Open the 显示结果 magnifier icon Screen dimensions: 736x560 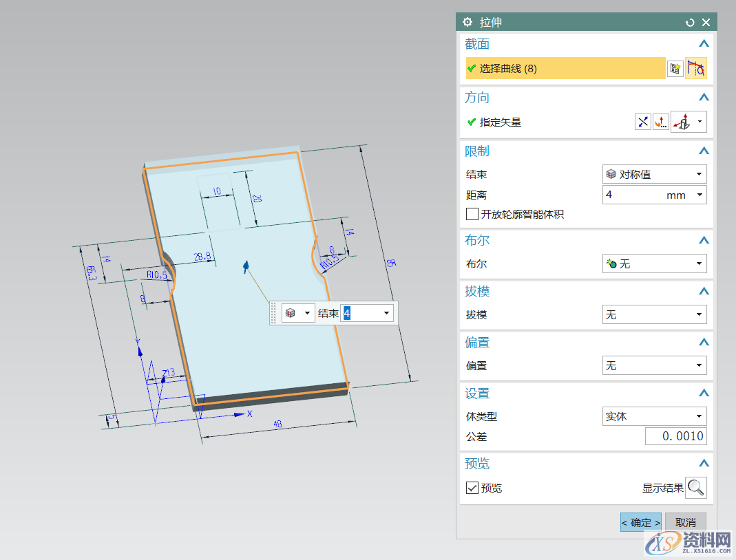point(695,488)
